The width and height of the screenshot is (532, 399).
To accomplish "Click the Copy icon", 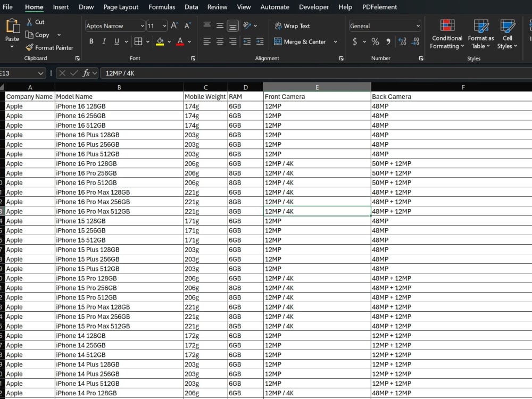I will [29, 35].
